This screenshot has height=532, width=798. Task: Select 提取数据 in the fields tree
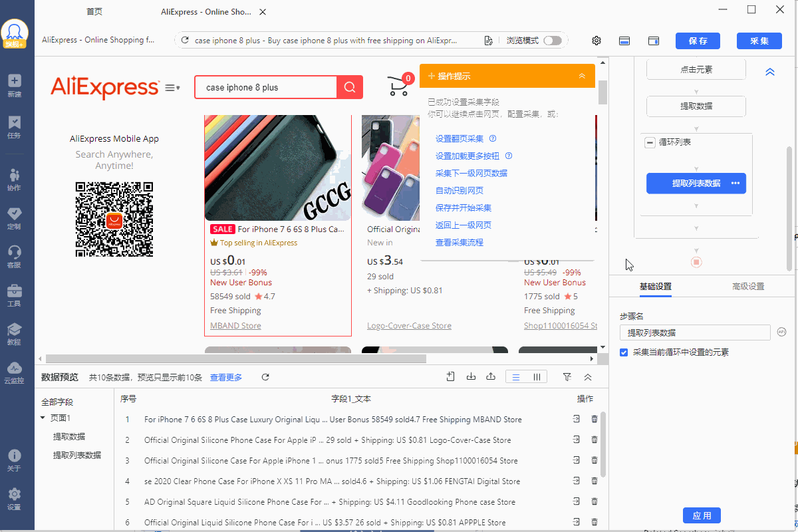point(69,436)
